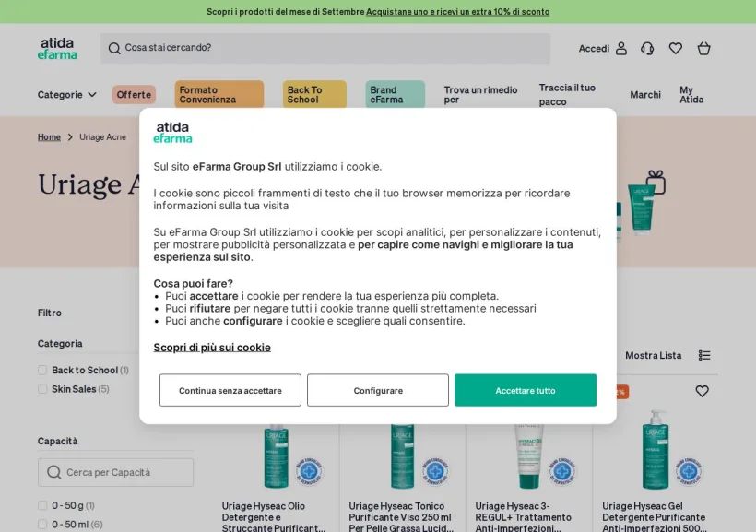Click the Cosa stai cercando search field

pos(325,48)
